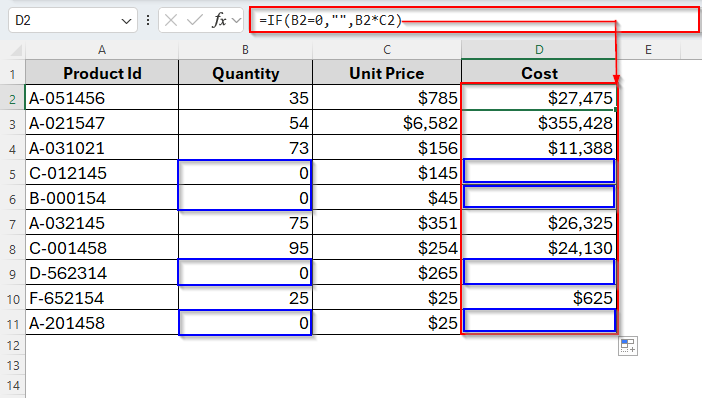Click unit price cell $351
Image resolution: width=702 pixels, height=398 pixels.
coord(387,223)
